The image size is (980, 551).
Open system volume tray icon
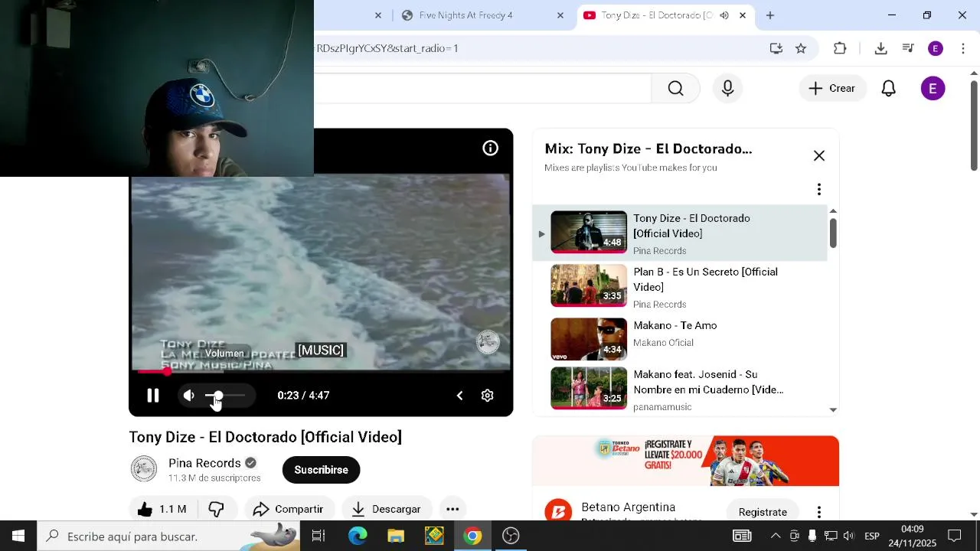point(848,536)
